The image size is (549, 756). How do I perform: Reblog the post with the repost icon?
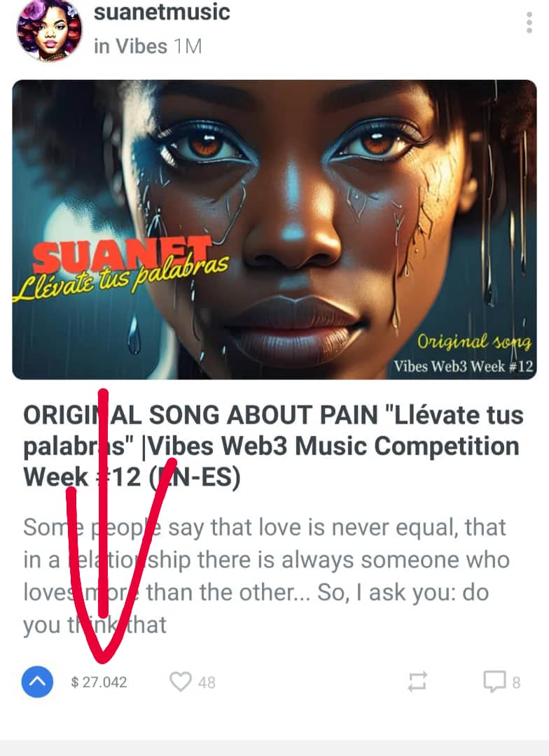click(417, 682)
